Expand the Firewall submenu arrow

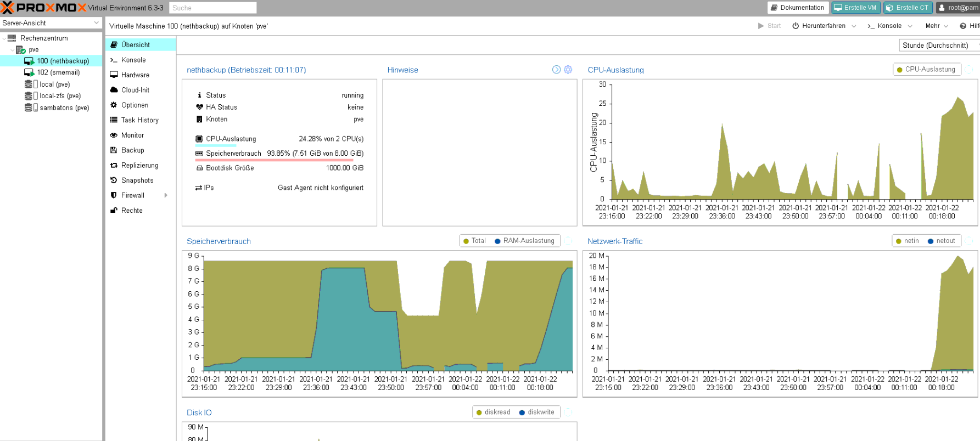(x=166, y=195)
